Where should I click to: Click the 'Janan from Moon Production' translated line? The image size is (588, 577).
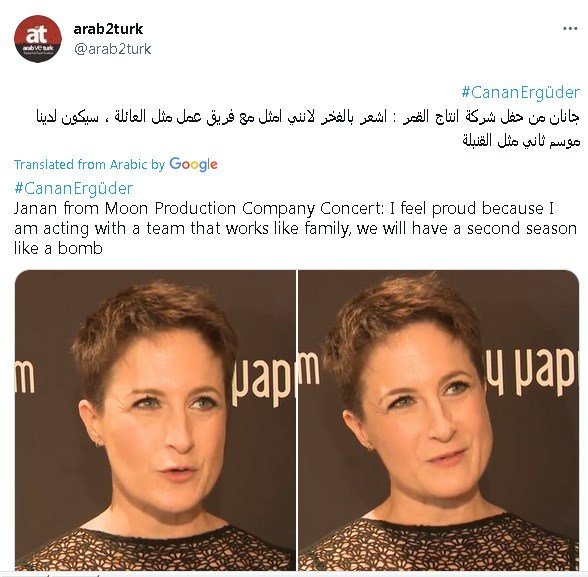[284, 208]
